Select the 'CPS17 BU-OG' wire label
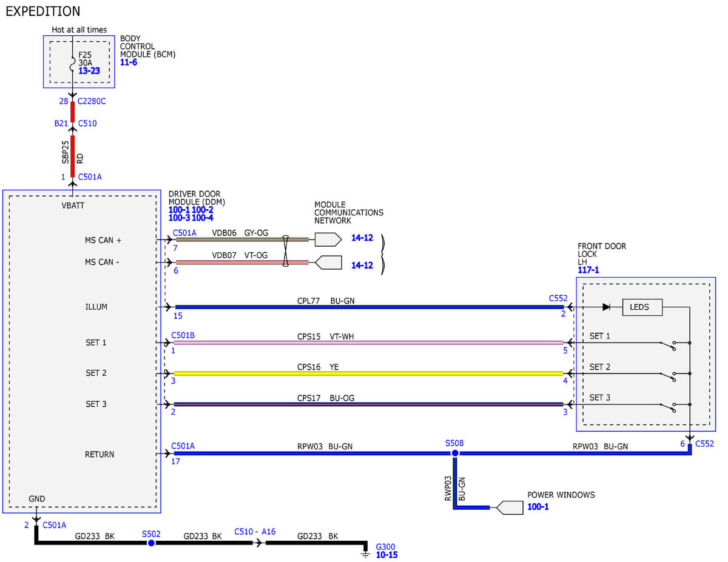 coord(326,398)
